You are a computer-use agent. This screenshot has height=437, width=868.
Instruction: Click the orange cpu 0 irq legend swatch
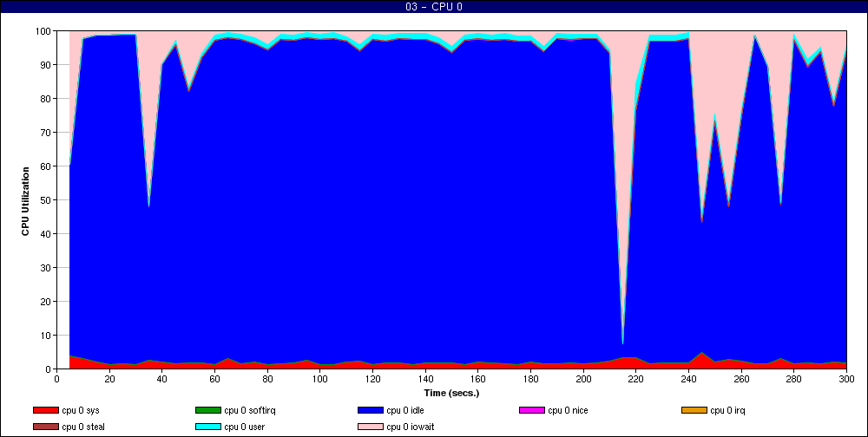pyautogui.click(x=694, y=410)
